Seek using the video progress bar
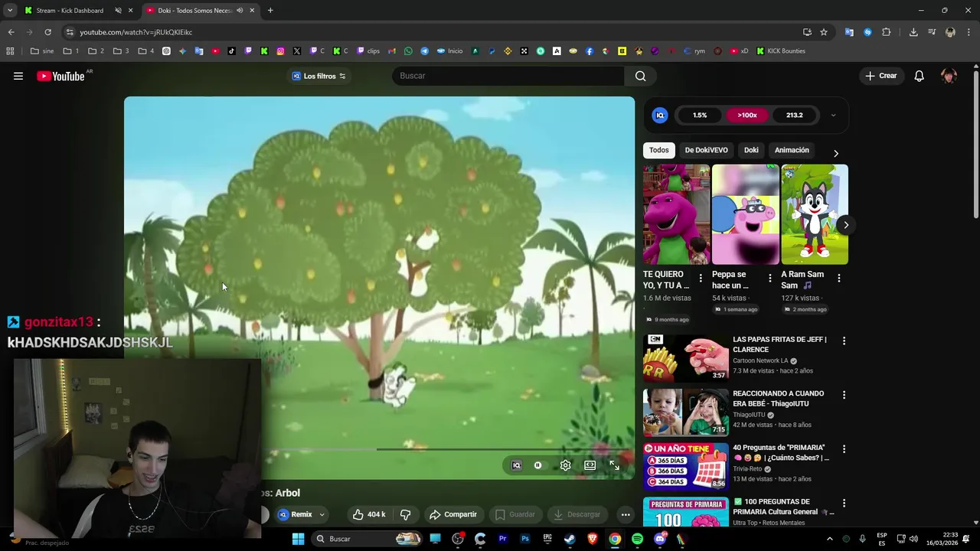The image size is (980, 551). tap(379, 449)
